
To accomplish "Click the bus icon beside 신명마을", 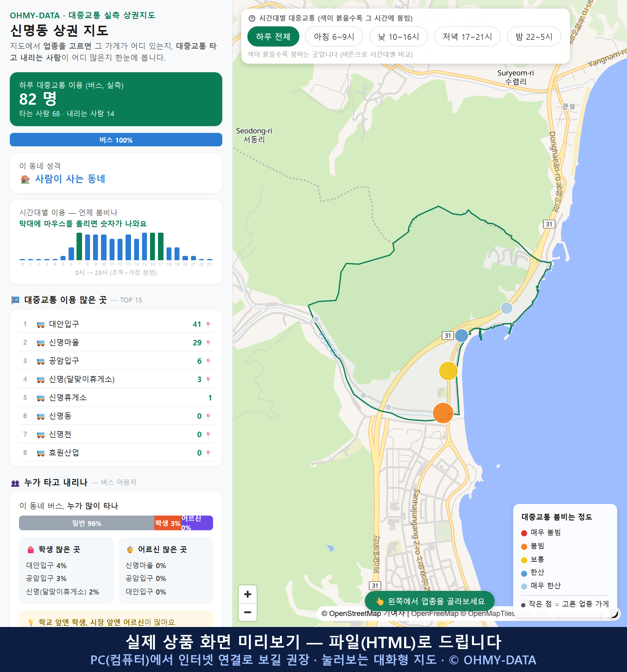I will (40, 343).
